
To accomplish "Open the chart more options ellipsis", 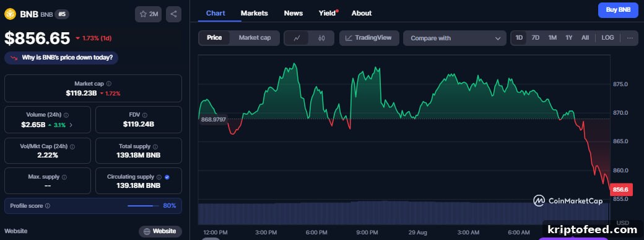I will [630, 38].
